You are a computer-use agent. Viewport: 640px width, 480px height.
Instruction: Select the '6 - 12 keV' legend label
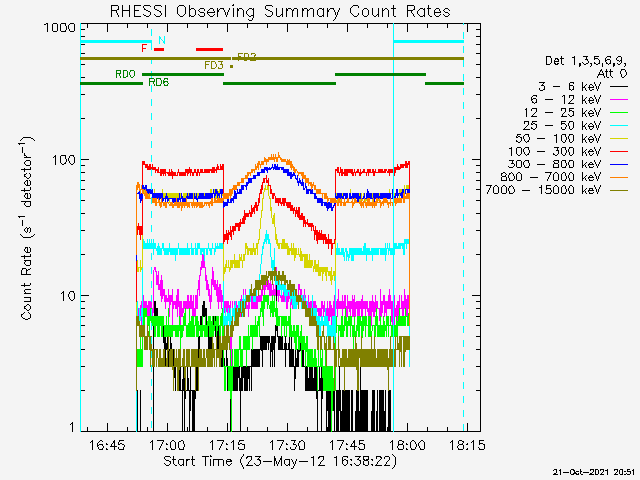566,100
